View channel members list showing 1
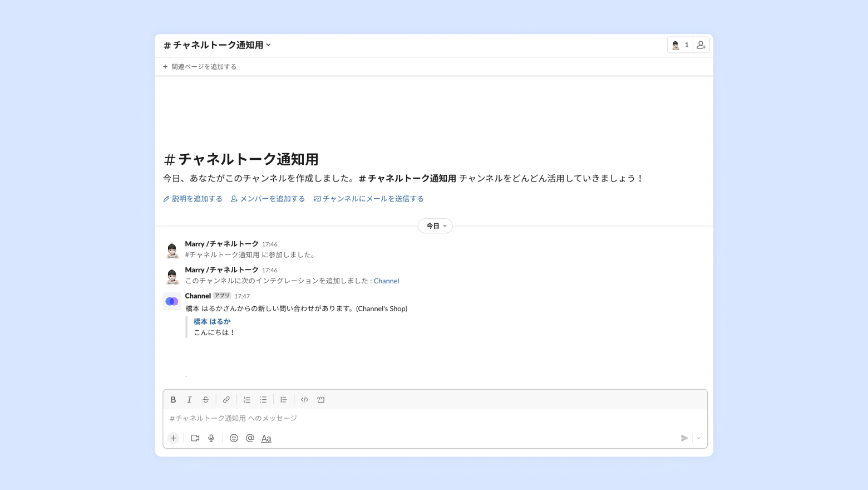The height and width of the screenshot is (490, 868). [x=680, y=45]
